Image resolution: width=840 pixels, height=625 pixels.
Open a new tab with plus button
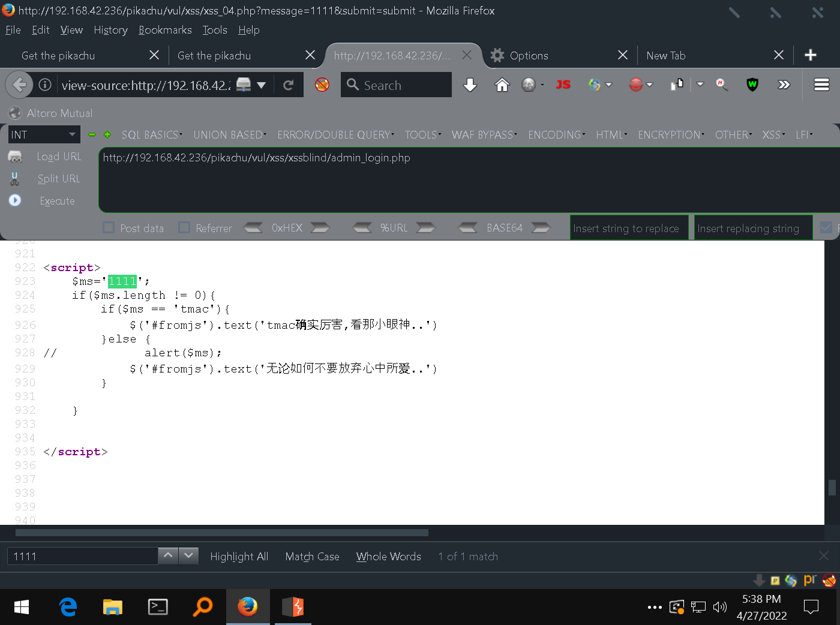[x=811, y=55]
